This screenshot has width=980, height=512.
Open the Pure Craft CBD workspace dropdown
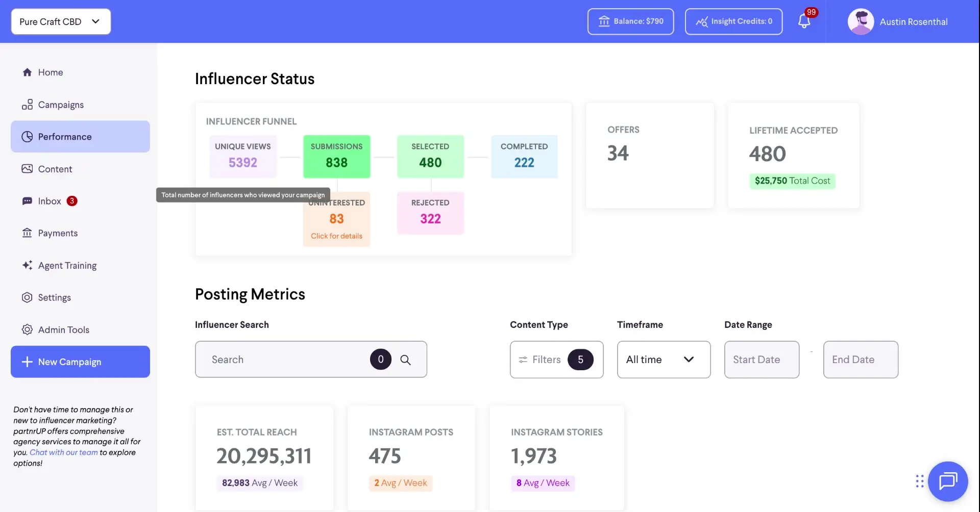[x=60, y=21]
